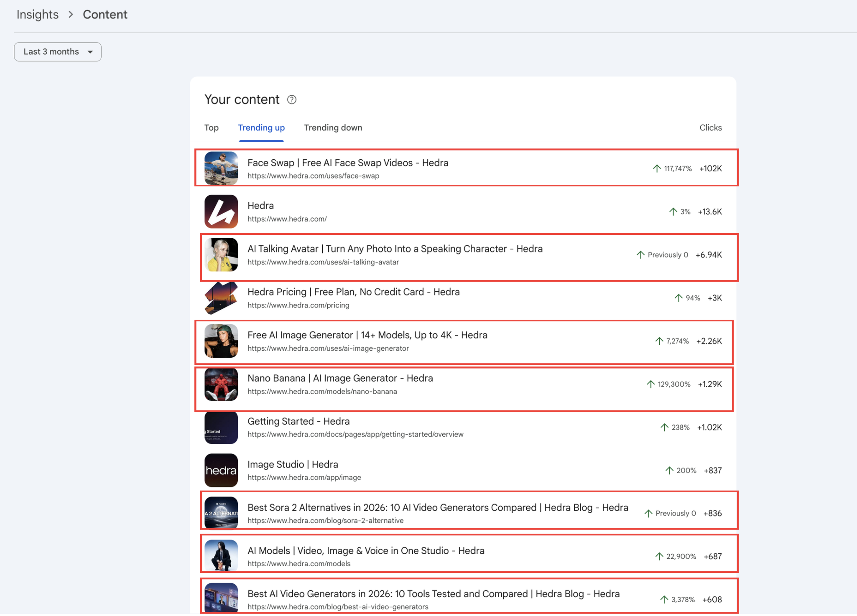Click the Clicks column header
The width and height of the screenshot is (857, 616).
tap(711, 128)
